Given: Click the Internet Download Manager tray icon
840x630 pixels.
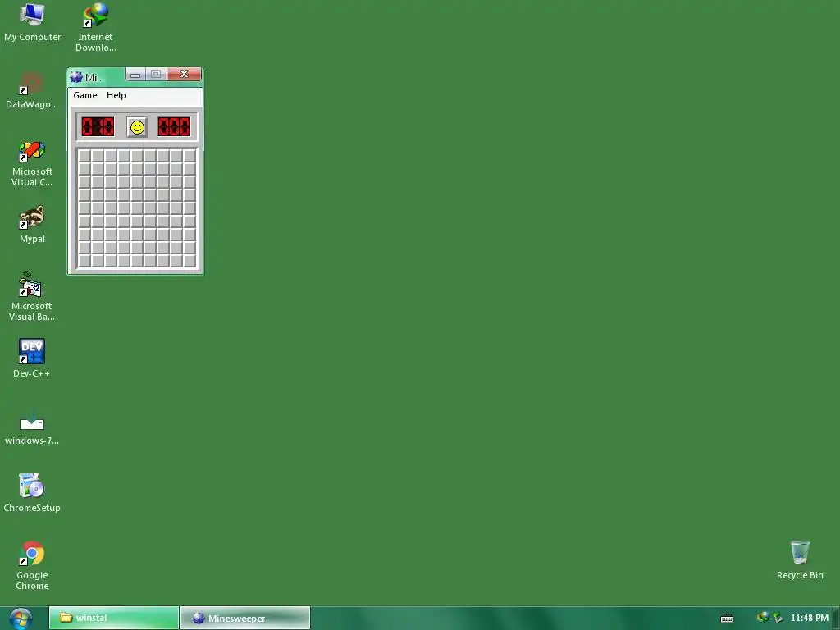Looking at the screenshot, I should point(763,618).
